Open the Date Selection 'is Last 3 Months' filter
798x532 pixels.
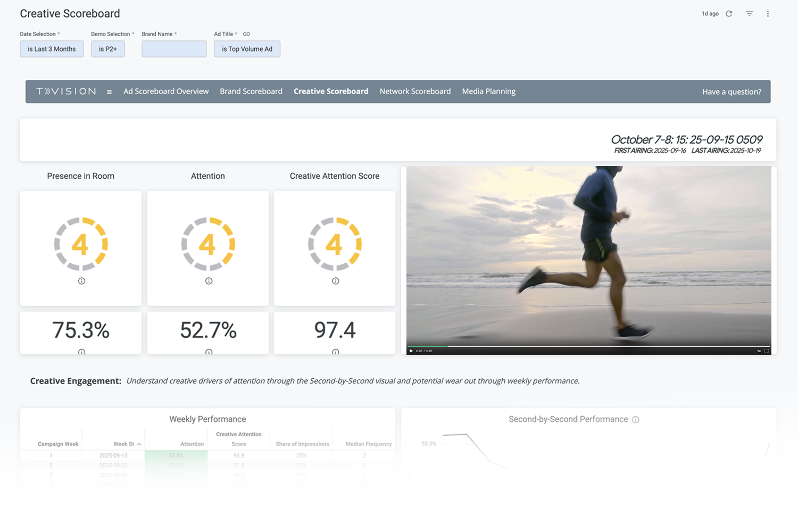(52, 49)
